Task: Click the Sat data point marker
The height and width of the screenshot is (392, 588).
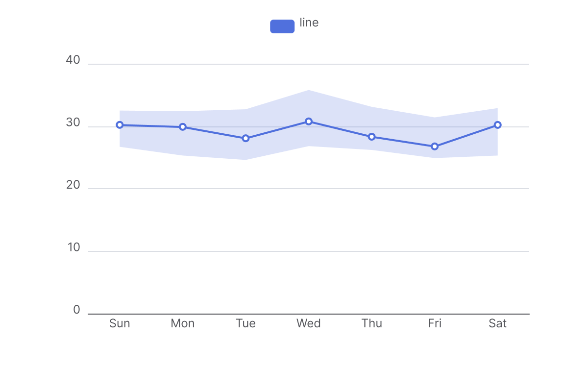Action: (x=498, y=125)
